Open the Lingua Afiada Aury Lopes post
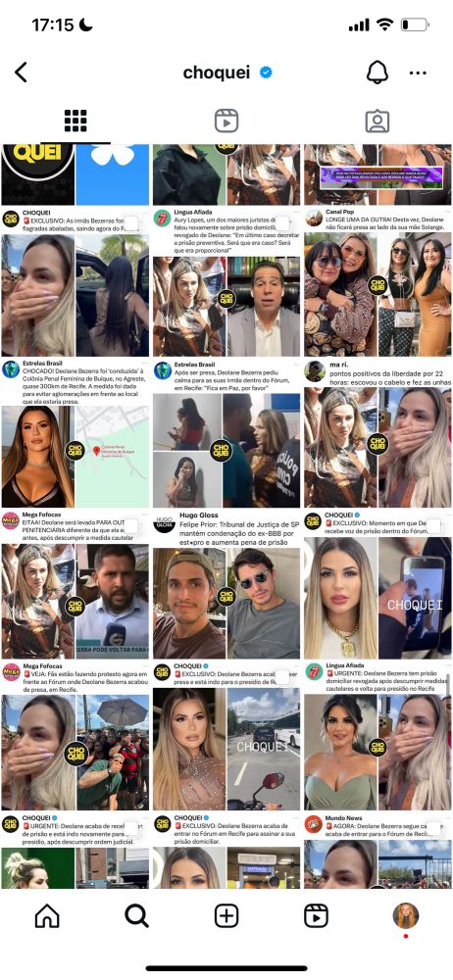 (x=226, y=282)
